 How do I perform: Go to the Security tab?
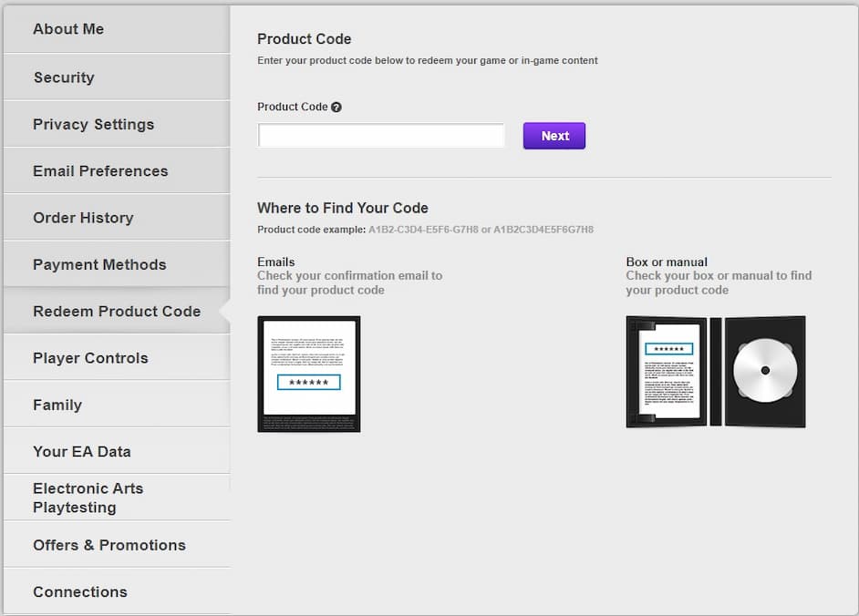pyautogui.click(x=64, y=77)
